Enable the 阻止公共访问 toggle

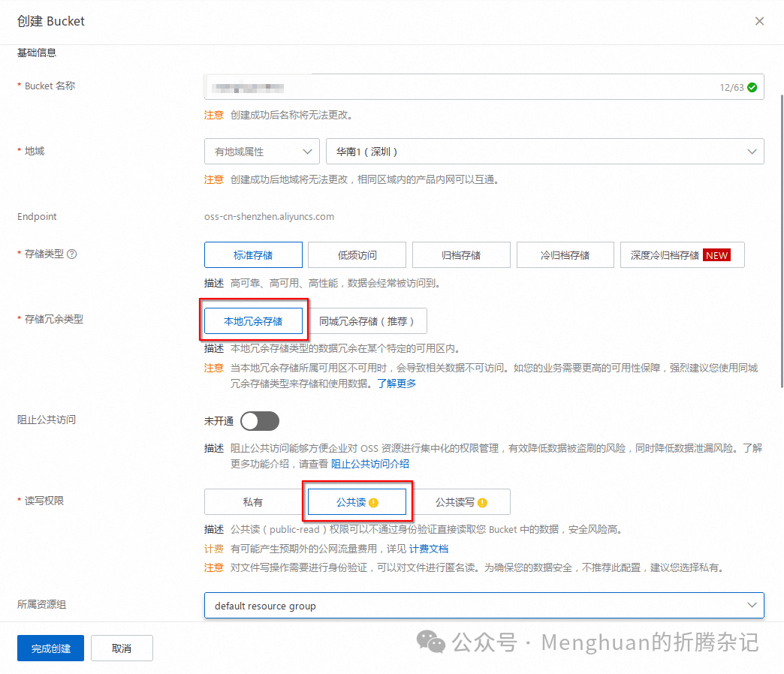[260, 421]
